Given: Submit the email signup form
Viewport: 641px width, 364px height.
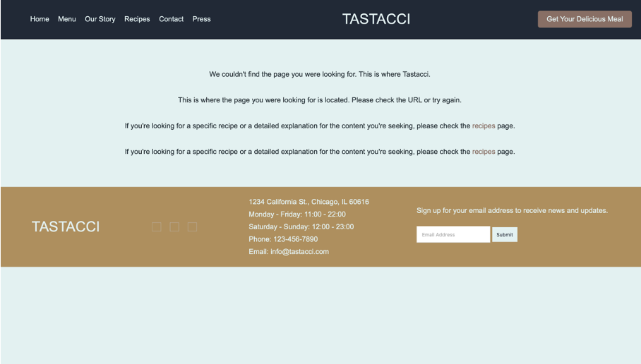Looking at the screenshot, I should point(504,234).
